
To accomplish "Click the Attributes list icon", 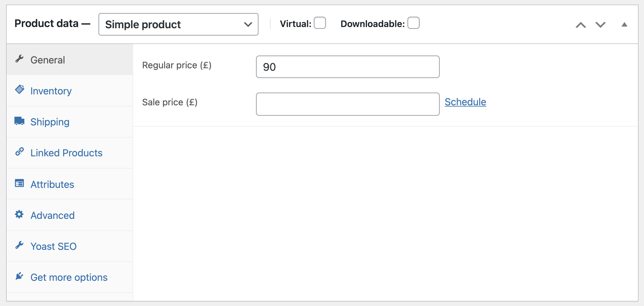I will (x=19, y=183).
